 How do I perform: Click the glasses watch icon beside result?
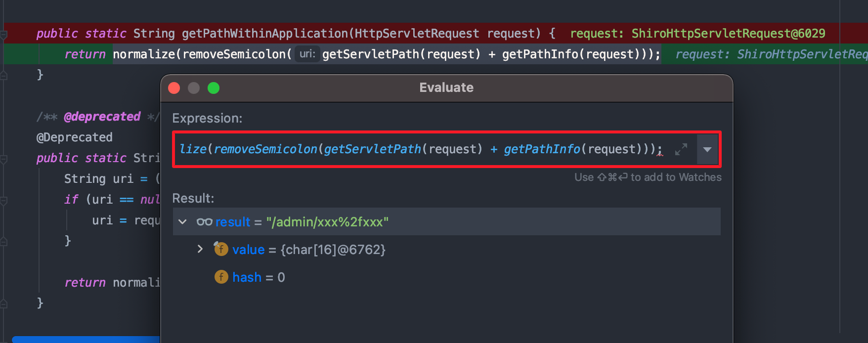pos(204,222)
